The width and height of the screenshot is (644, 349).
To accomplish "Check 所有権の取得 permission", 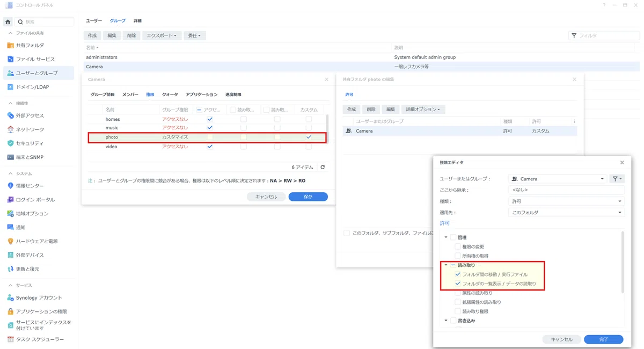I will pos(458,256).
